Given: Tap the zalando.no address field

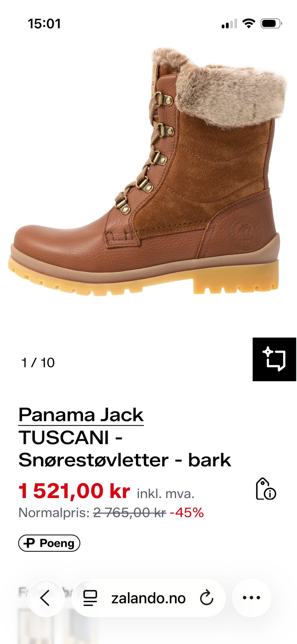Looking at the screenshot, I should point(148,598).
